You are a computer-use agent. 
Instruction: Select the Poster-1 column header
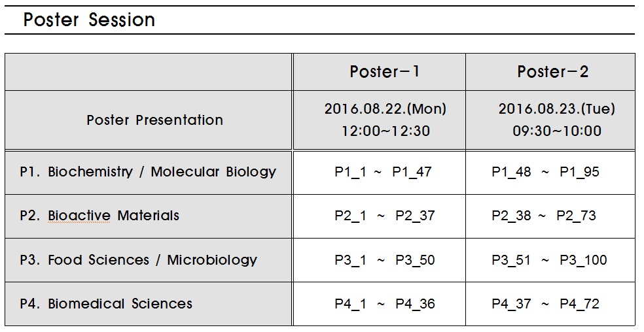point(385,72)
